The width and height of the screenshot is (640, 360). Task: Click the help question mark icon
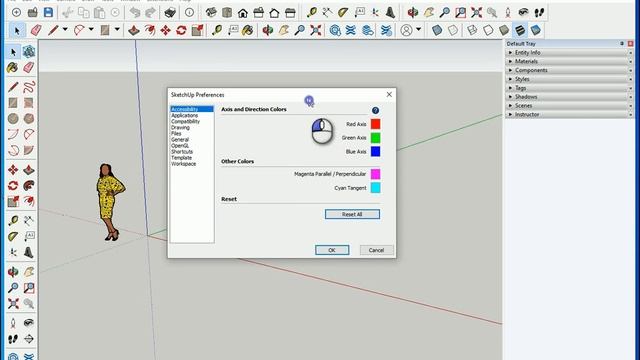click(x=376, y=111)
